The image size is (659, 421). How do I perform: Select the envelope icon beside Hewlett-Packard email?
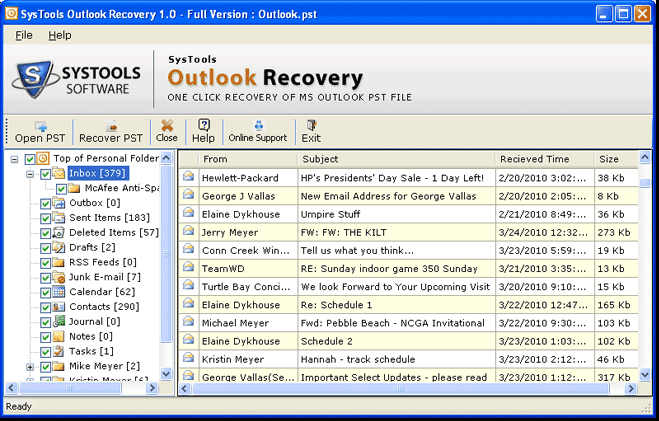coord(188,177)
